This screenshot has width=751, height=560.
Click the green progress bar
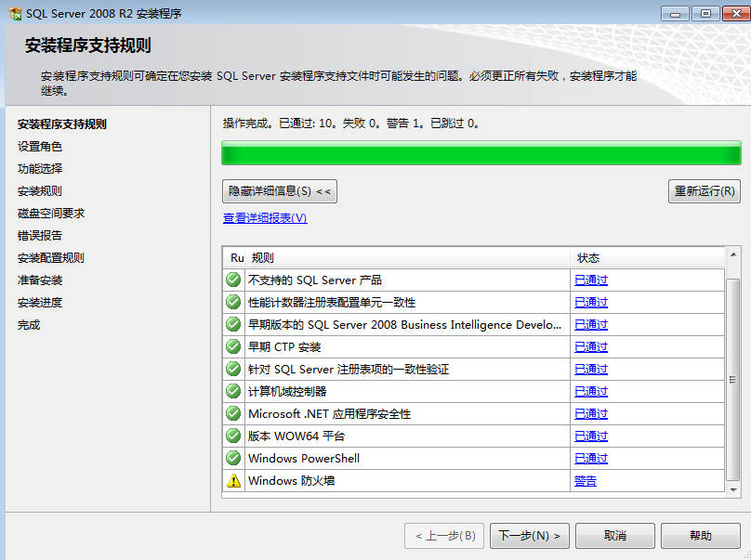click(481, 153)
